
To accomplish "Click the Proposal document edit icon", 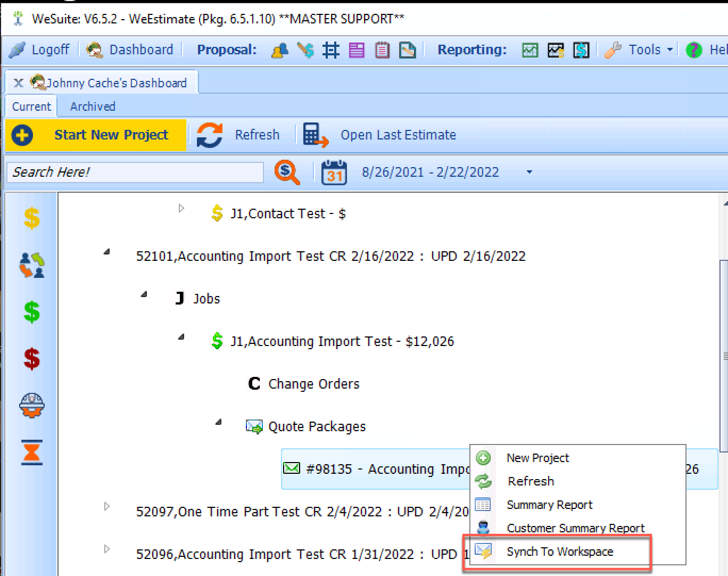I will click(x=408, y=51).
